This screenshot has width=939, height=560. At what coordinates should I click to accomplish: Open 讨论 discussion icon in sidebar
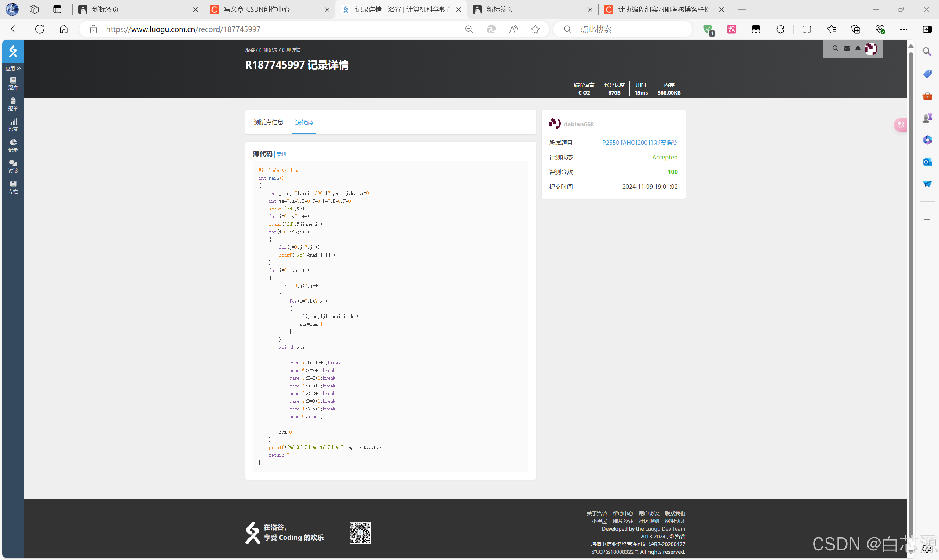13,166
